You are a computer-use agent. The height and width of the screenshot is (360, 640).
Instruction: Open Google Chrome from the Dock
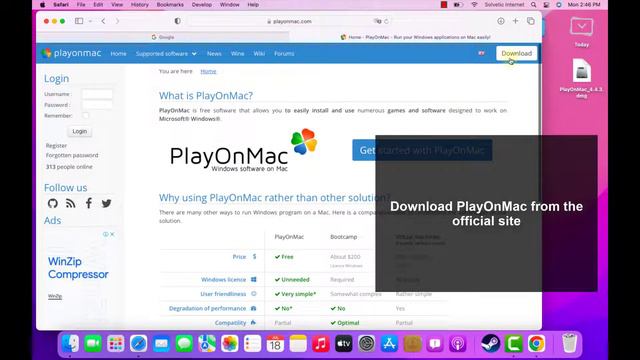pos(536,343)
